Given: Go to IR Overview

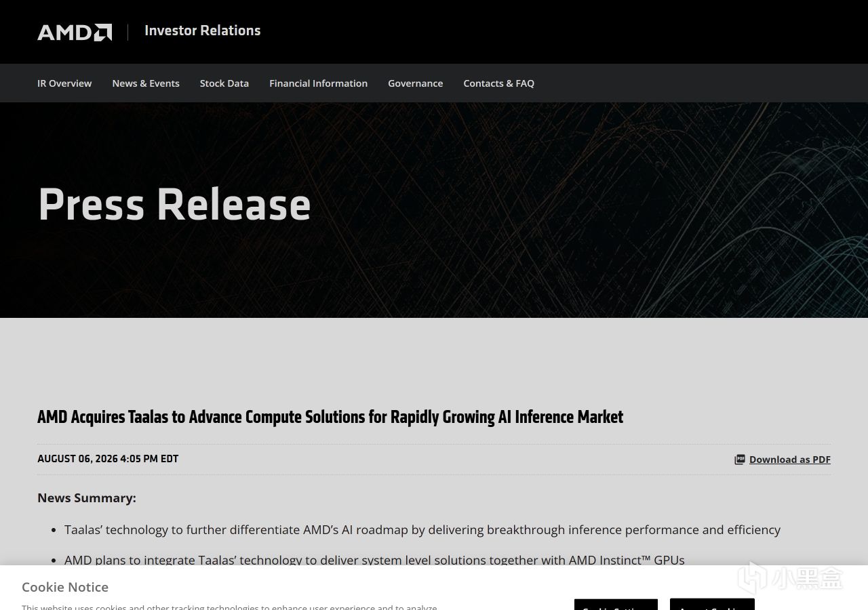Looking at the screenshot, I should (x=64, y=83).
